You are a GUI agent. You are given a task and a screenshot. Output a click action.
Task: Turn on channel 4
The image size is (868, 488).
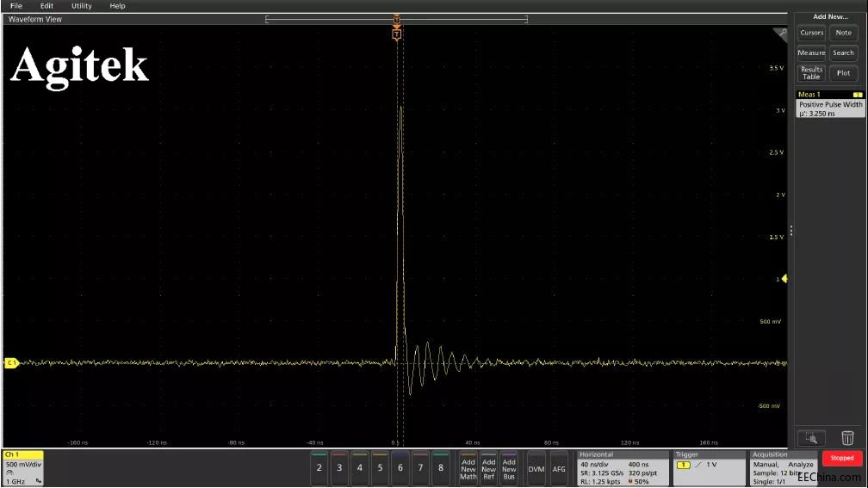tap(360, 468)
